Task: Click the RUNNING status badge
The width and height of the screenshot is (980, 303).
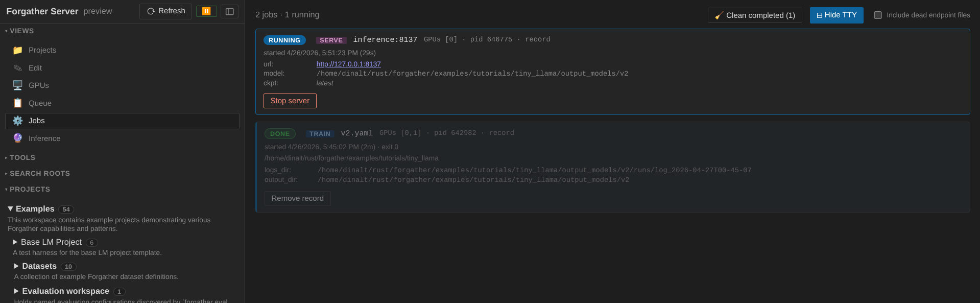Action: pos(284,40)
